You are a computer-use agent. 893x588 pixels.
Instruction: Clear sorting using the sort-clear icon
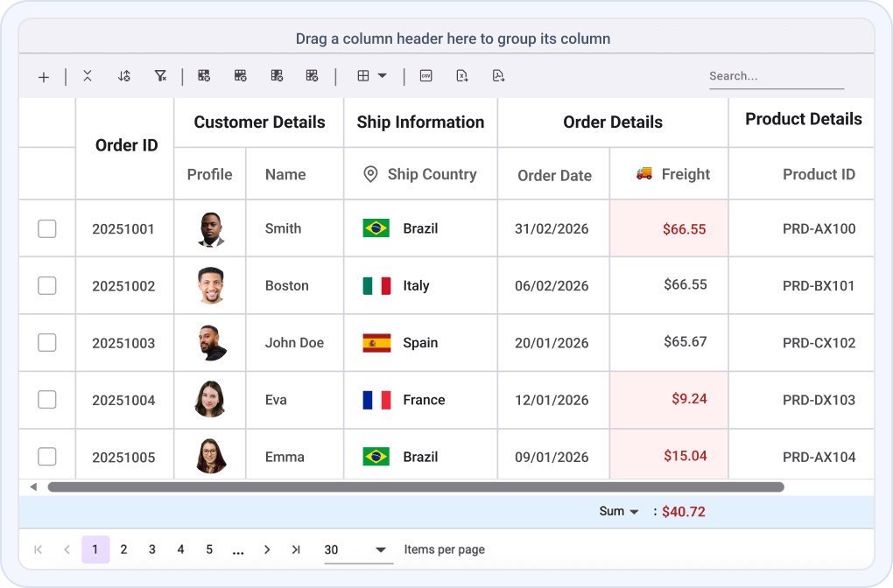124,76
